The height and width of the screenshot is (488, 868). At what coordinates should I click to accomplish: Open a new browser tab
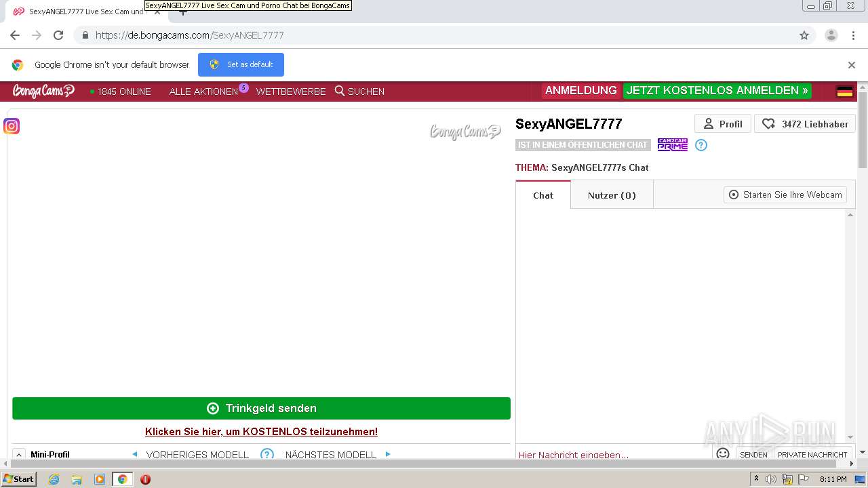click(x=182, y=12)
